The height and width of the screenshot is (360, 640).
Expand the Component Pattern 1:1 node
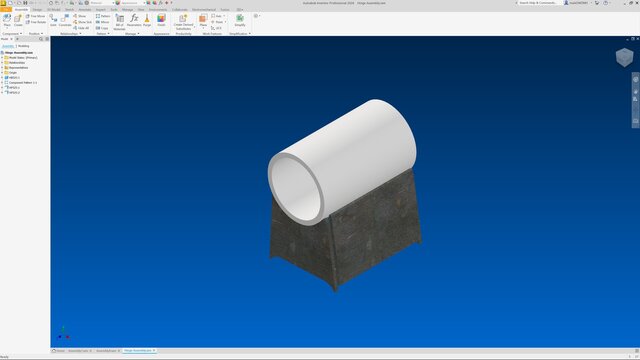tap(2, 82)
